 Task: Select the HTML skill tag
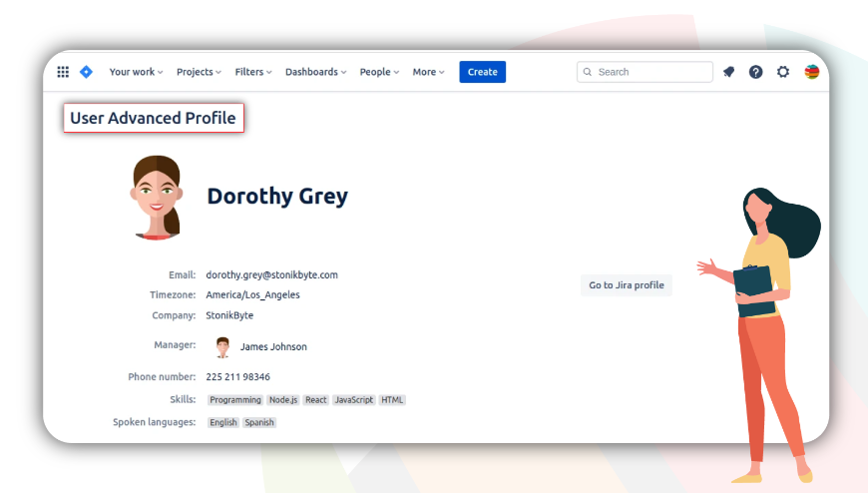pos(392,400)
